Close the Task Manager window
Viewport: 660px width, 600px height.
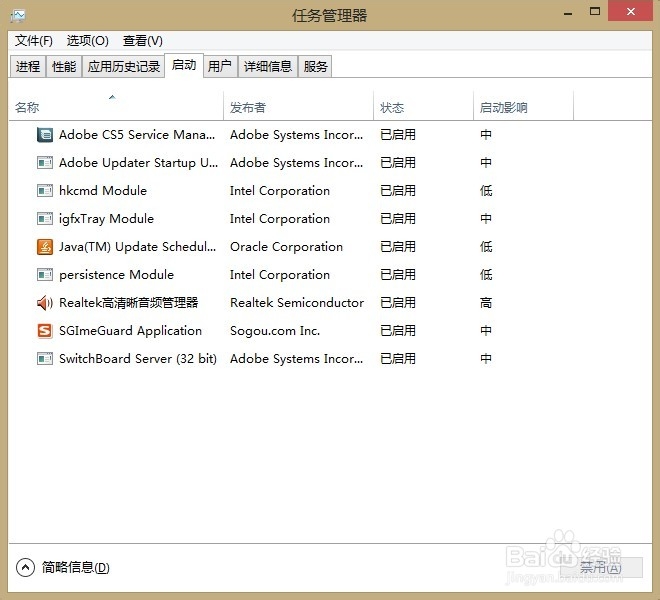[631, 12]
